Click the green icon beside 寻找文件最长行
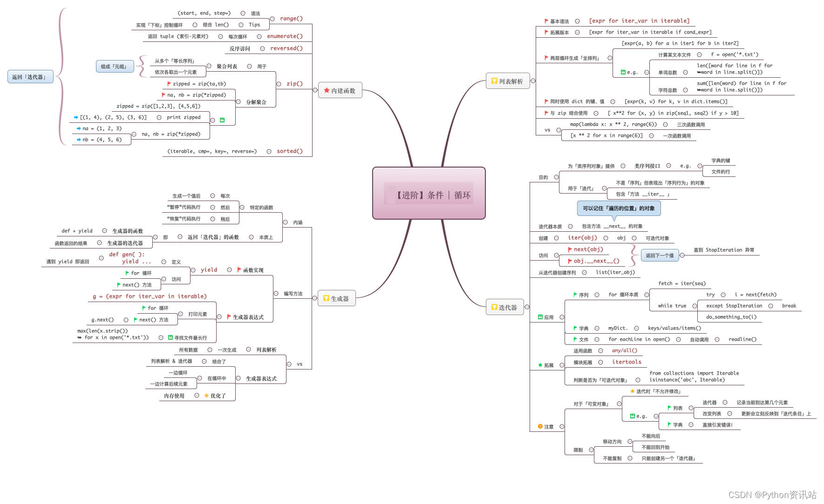Image resolution: width=824 pixels, height=504 pixels. pyautogui.click(x=170, y=337)
